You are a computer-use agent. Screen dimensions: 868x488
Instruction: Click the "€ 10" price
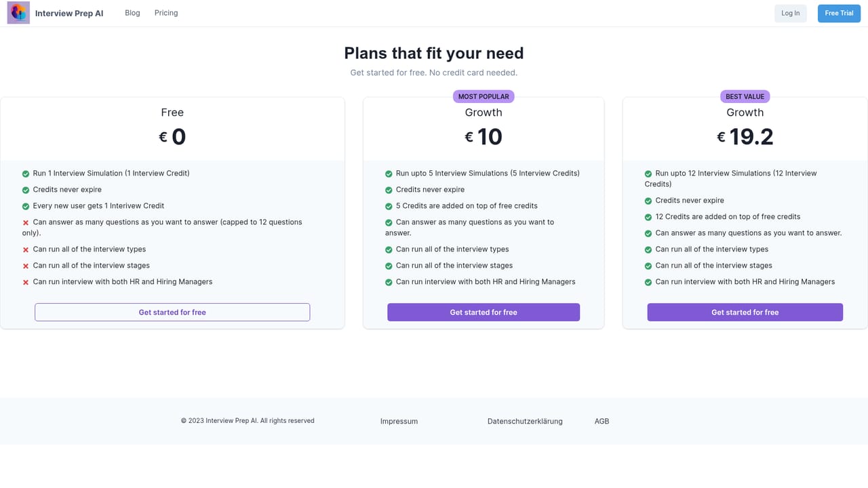pos(484,137)
